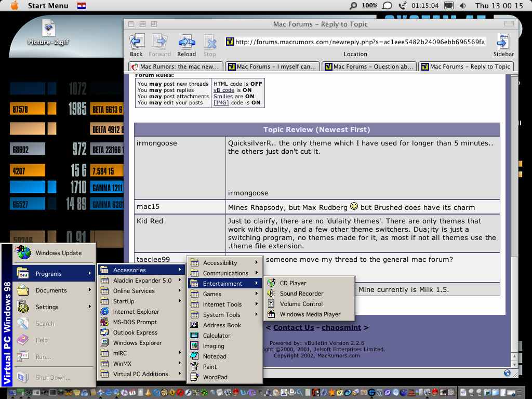Image resolution: width=532 pixels, height=399 pixels.
Task: Click the flag icon in menu bar
Action: point(82,5)
